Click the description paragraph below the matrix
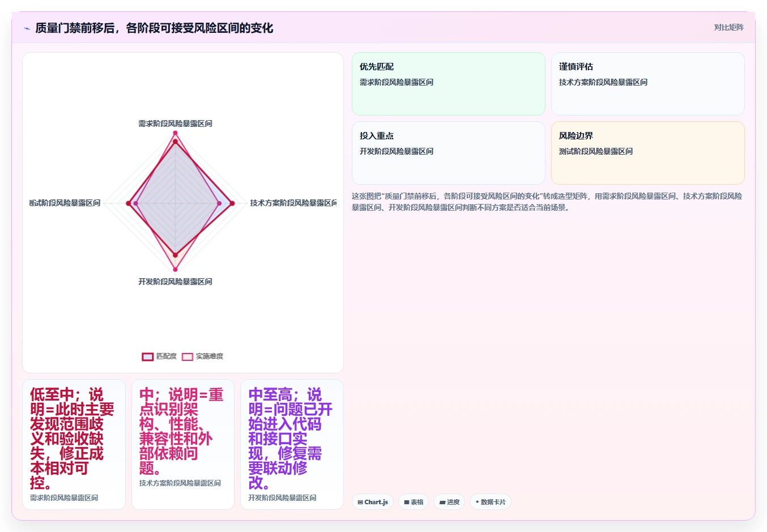767x532 pixels. click(547, 202)
